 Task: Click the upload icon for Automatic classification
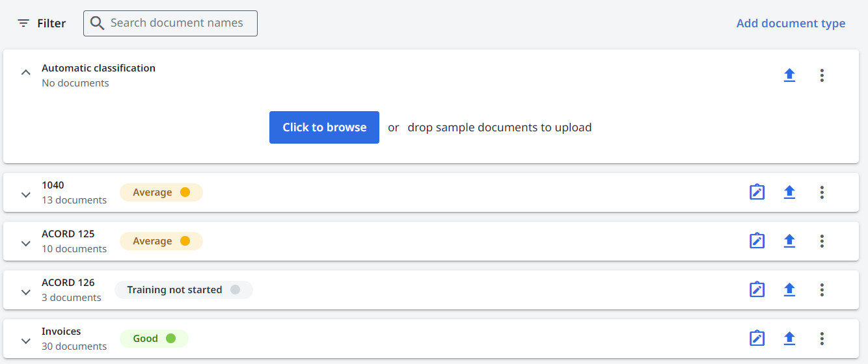789,75
